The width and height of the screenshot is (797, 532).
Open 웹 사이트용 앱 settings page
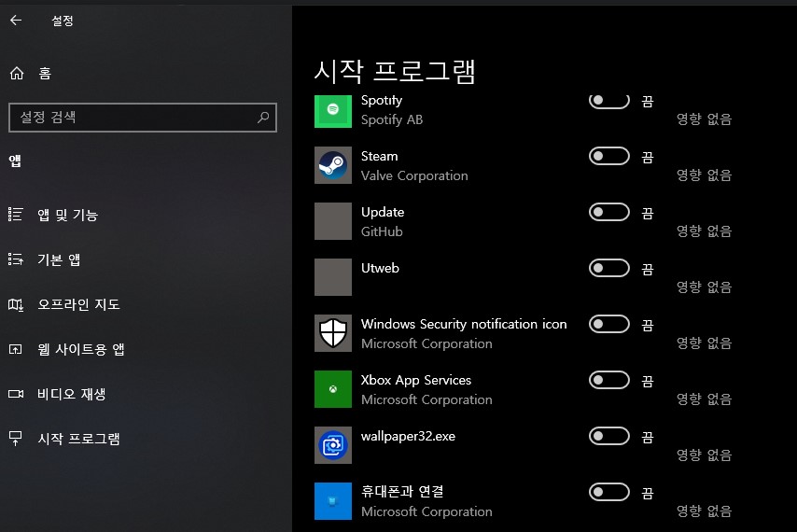tap(81, 349)
